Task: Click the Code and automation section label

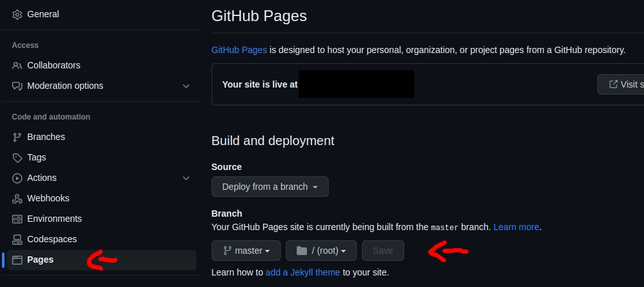Action: [x=51, y=117]
